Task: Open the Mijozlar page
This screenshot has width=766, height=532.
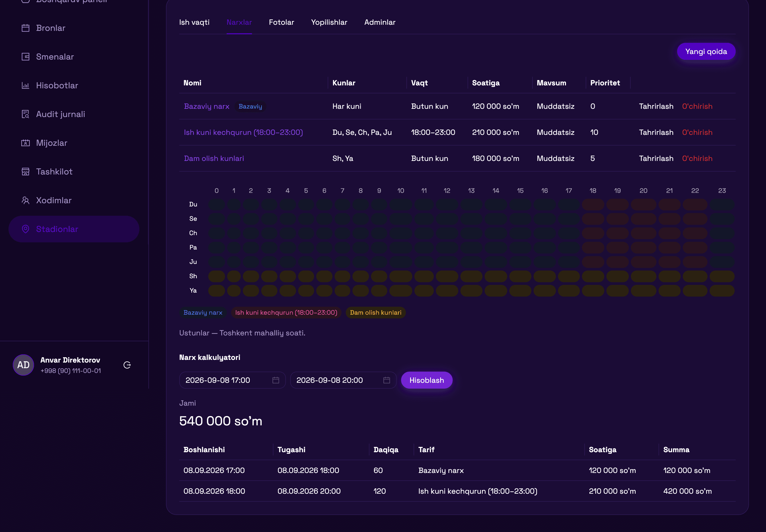Action: pos(74,143)
